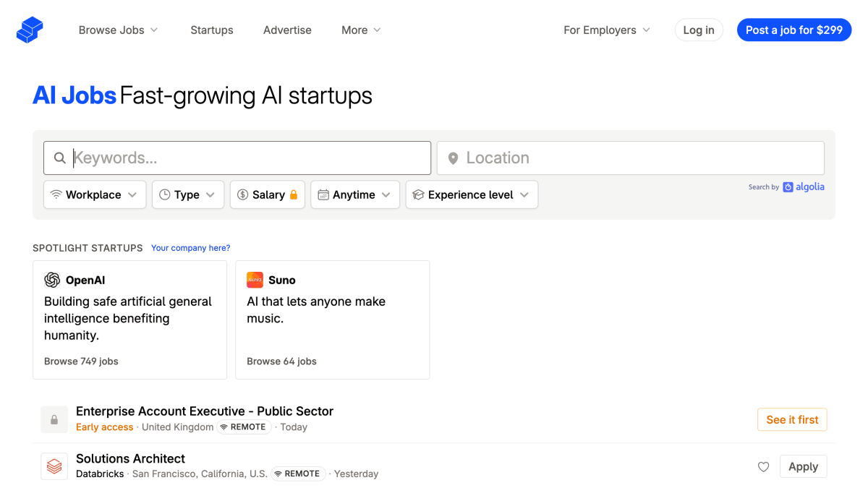Click the clock icon on Type filter
The width and height of the screenshot is (868, 488).
pos(164,194)
